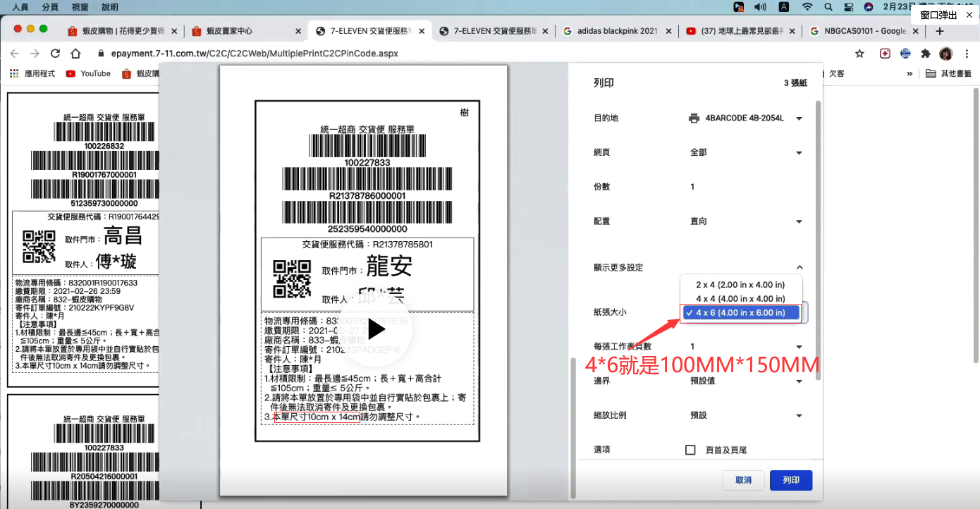Open the 人員 menu
Viewport: 980px width, 509px height.
tap(20, 6)
